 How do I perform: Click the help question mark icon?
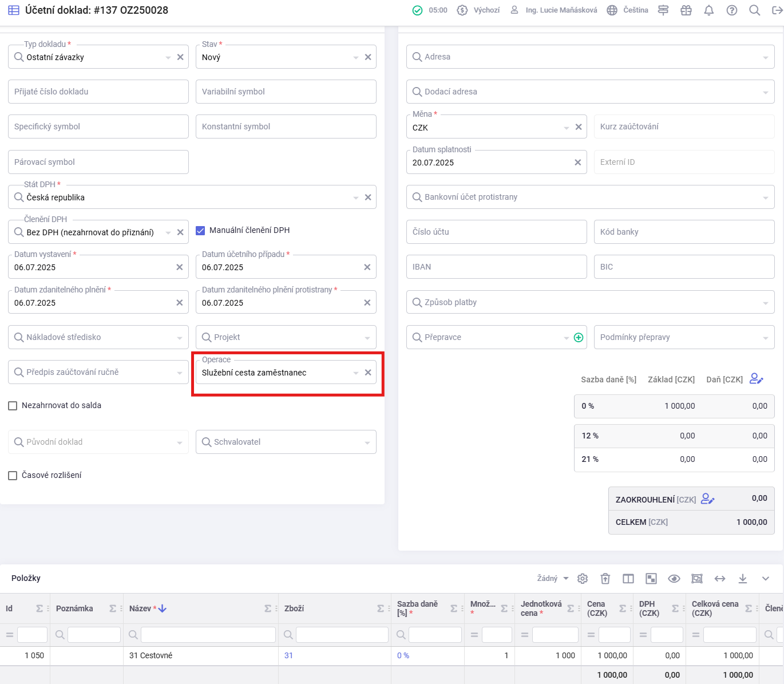731,10
